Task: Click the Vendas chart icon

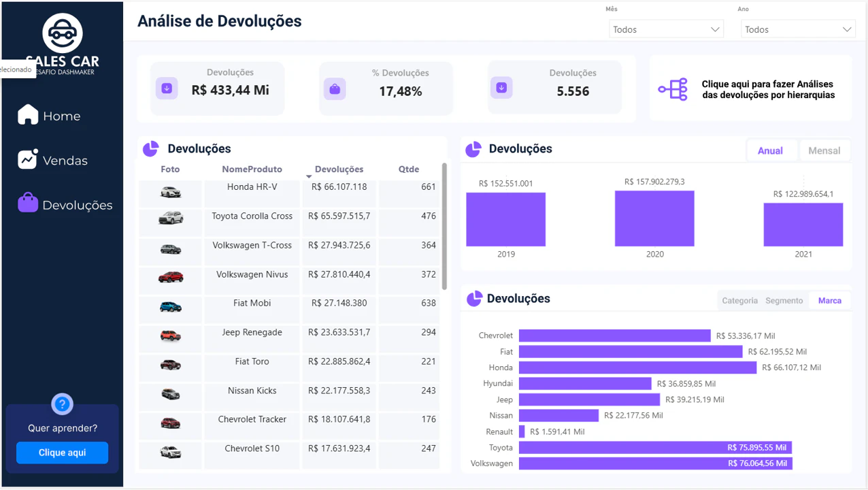Action: tap(28, 159)
